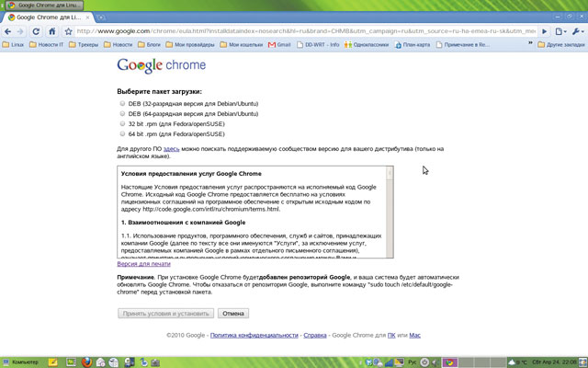
Task: Select DEB 32-разрядная версия radio button
Action: 122,103
